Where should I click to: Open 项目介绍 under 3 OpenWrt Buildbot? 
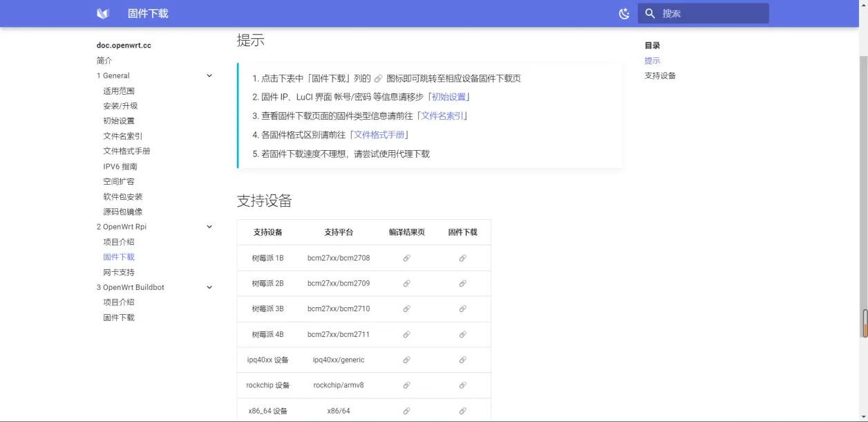click(119, 302)
